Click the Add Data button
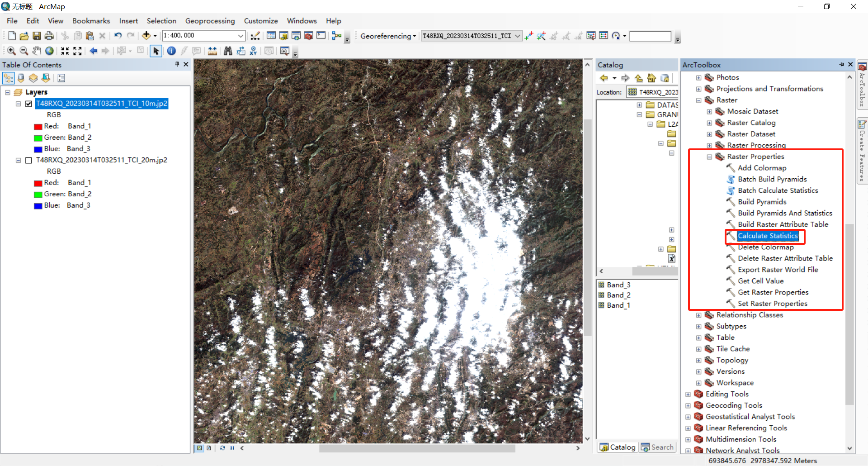This screenshot has width=868, height=466. [146, 36]
